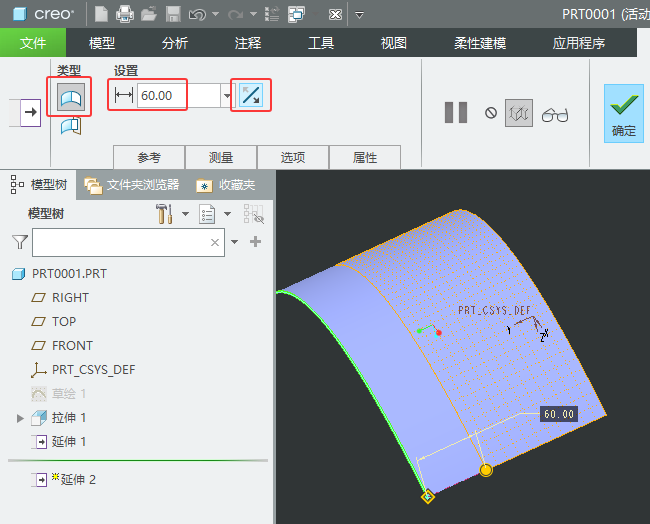Open the Undo history dropdown arrow

pos(215,14)
